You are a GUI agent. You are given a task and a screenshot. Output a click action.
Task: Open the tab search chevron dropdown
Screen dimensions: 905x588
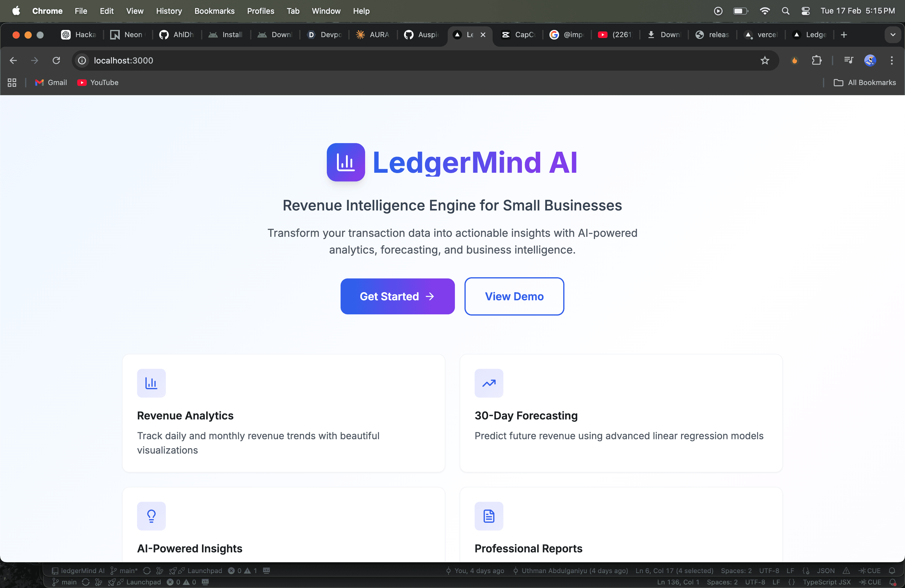point(893,35)
